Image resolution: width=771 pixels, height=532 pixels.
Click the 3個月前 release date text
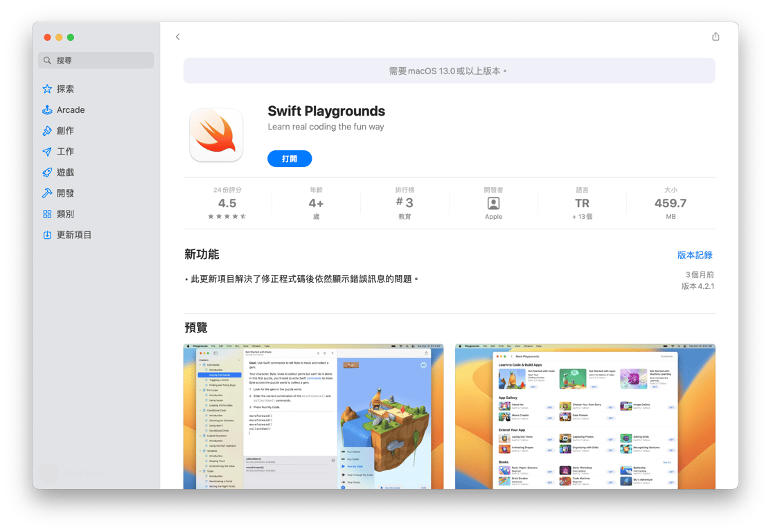tap(699, 274)
